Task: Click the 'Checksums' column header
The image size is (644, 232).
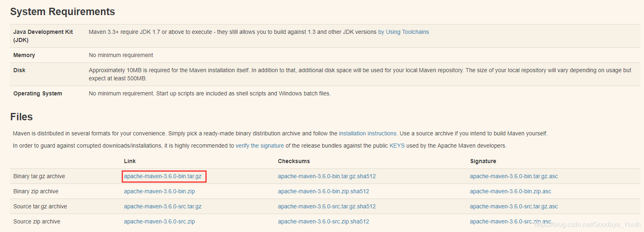Action: coord(294,161)
